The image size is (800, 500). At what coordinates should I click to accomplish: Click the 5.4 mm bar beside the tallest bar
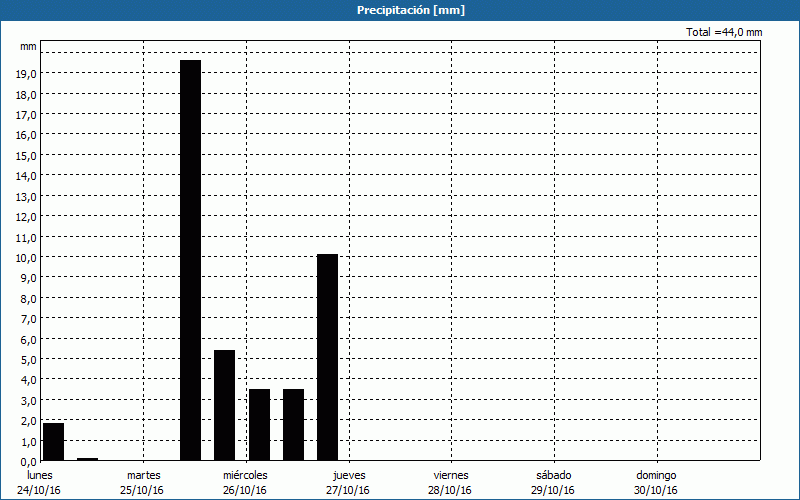tap(224, 405)
